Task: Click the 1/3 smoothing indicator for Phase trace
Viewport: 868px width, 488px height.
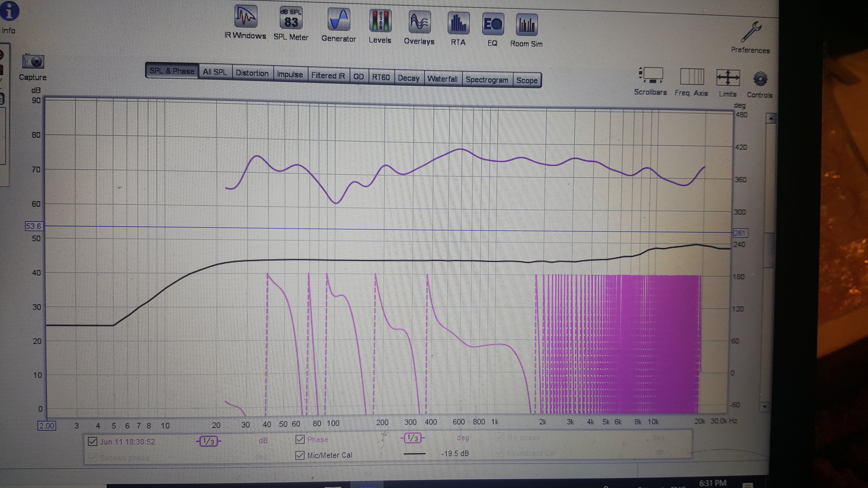Action: pos(413,438)
